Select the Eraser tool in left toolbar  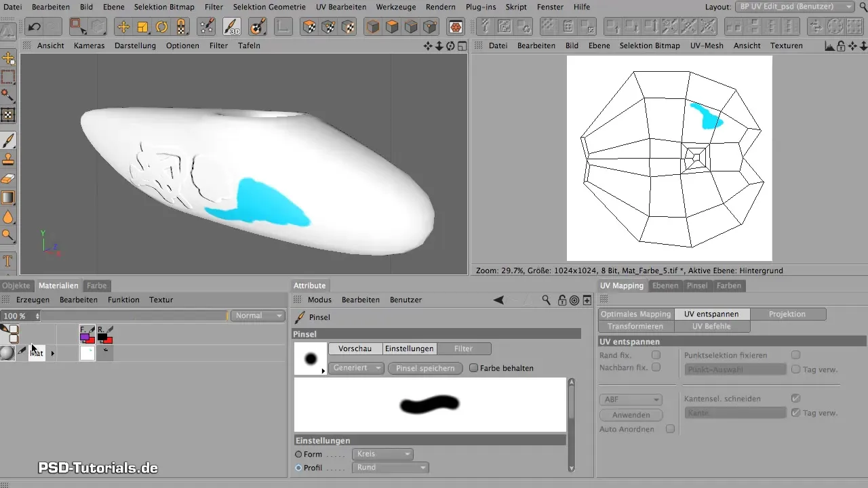[8, 179]
